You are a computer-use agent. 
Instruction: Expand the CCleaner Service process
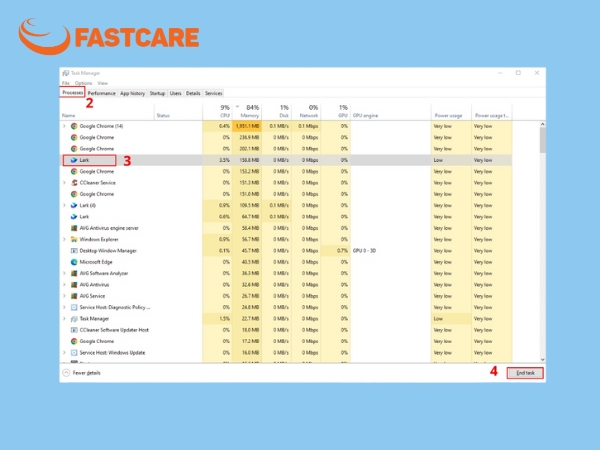point(64,183)
